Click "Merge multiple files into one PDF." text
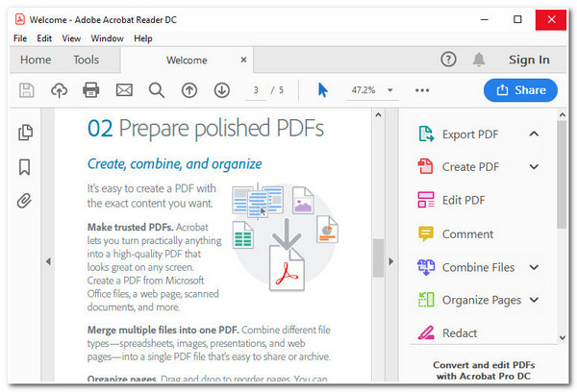This screenshot has height=392, width=577. [x=163, y=330]
